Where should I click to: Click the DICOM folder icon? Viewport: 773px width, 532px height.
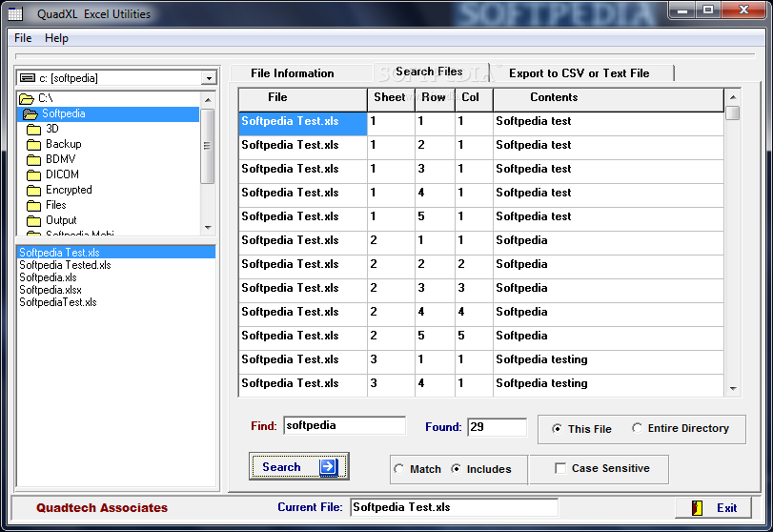(34, 175)
